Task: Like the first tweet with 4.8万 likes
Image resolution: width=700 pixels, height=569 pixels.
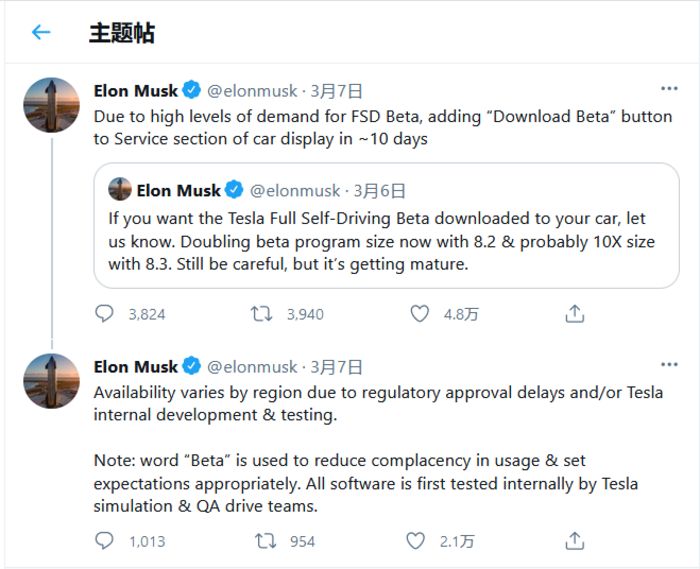Action: pos(420,314)
